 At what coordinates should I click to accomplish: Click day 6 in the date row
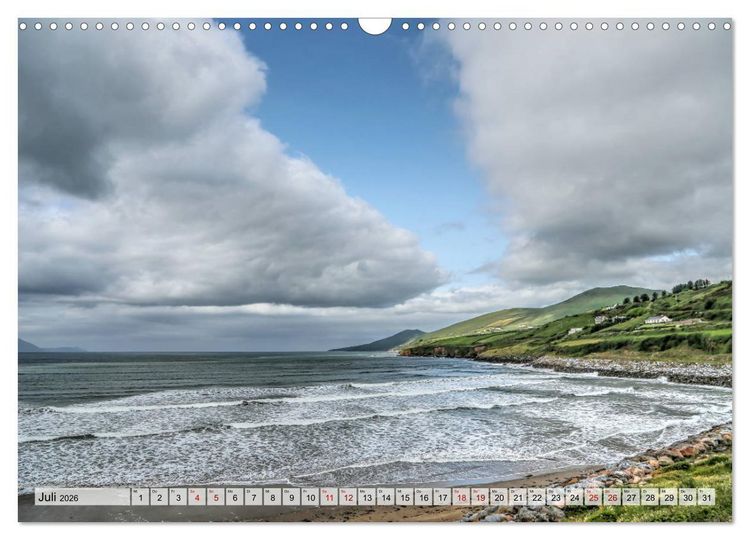235,496
